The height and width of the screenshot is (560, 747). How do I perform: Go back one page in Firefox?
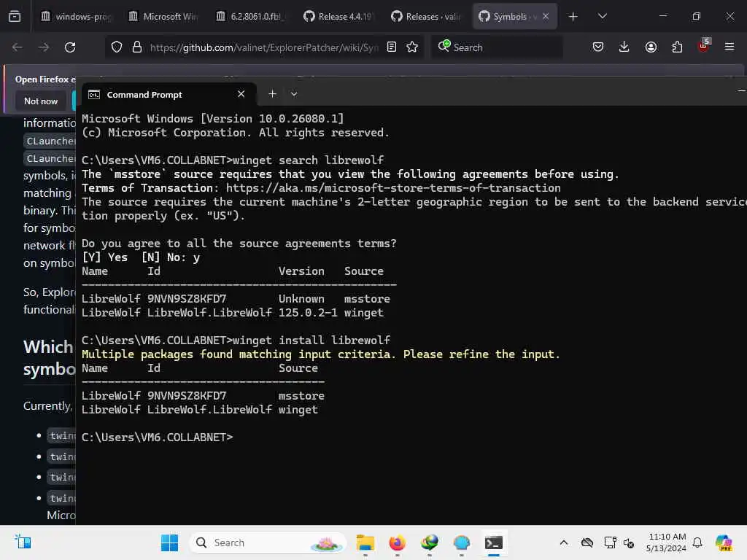tap(18, 47)
